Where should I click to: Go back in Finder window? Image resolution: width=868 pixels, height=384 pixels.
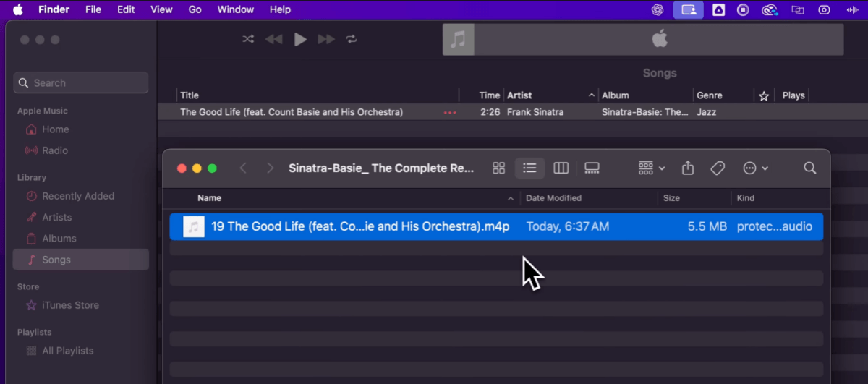(x=243, y=168)
